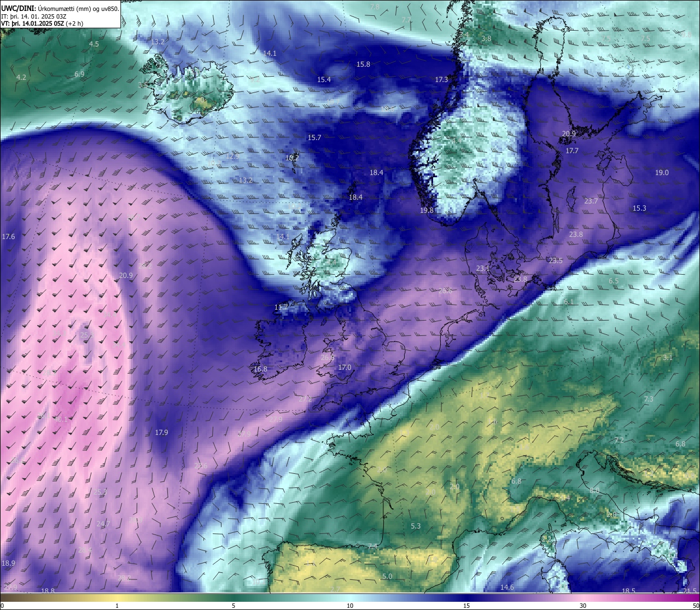Click the map value 3.1

(x=668, y=357)
